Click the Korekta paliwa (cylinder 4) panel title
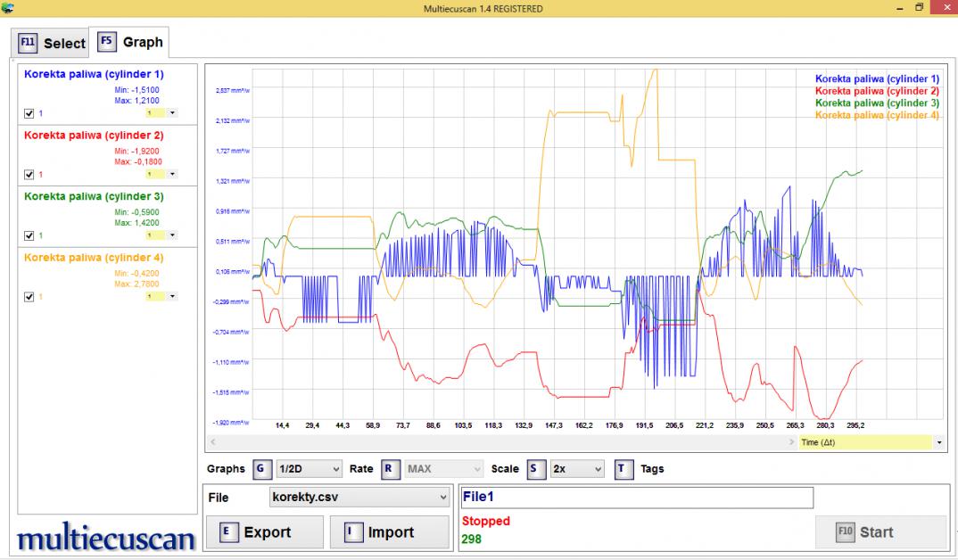This screenshot has width=958, height=560. click(94, 257)
